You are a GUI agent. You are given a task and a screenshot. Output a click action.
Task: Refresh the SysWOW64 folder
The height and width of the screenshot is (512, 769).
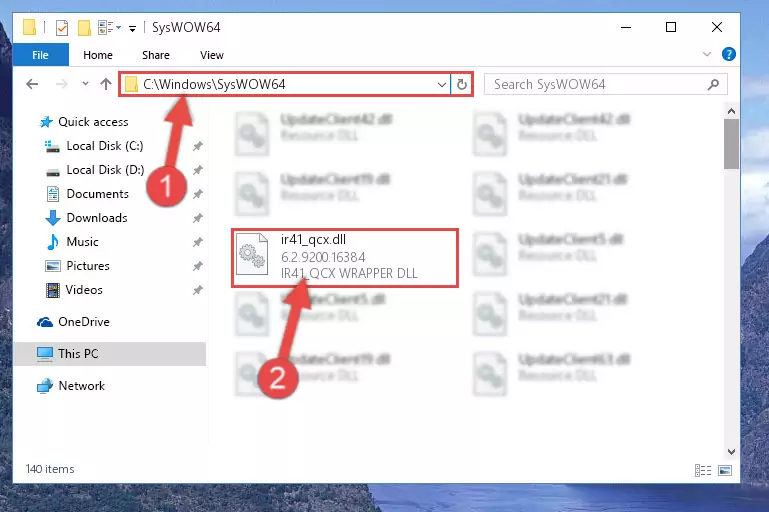[461, 84]
